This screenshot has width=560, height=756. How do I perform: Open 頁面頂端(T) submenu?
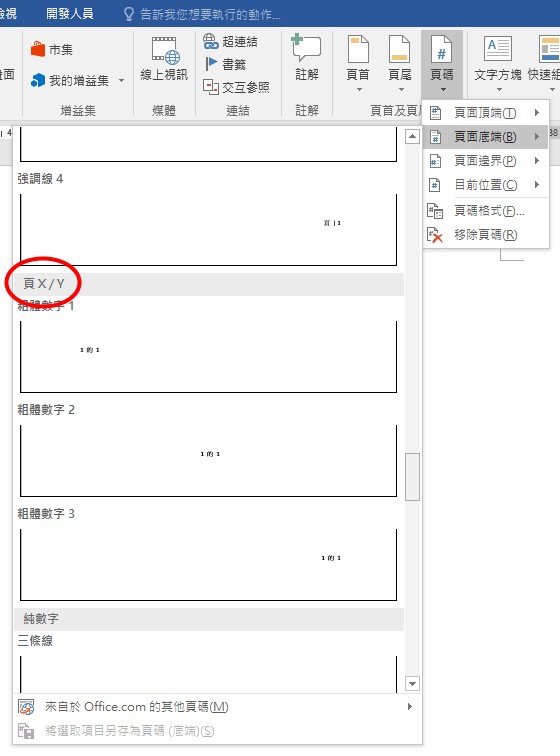(486, 113)
